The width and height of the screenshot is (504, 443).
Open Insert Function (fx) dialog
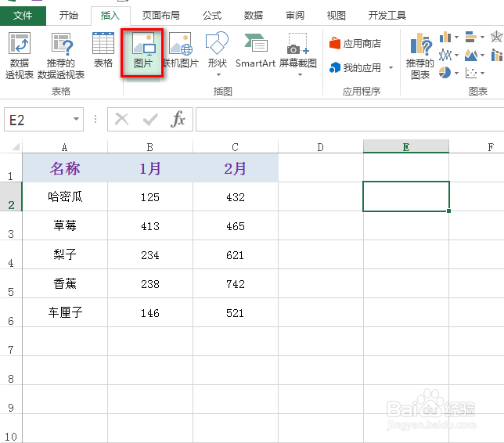178,119
